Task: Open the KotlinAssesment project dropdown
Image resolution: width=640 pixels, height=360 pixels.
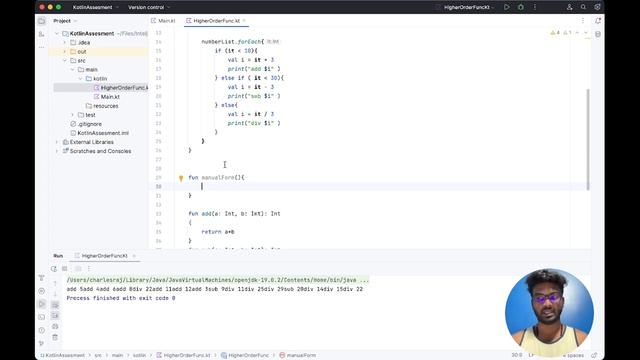Action: [x=96, y=7]
